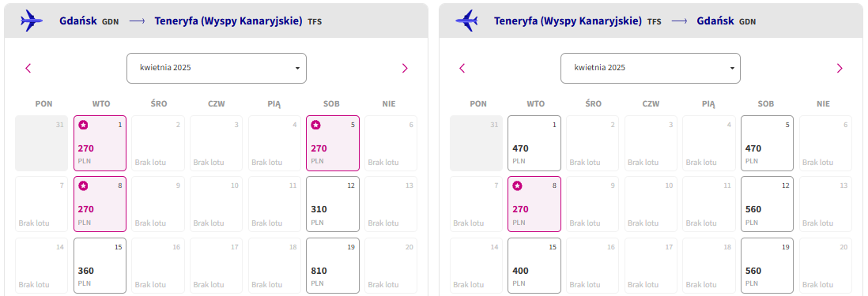Choose outbound April 12 at 310 PLN
868x296 pixels.
click(333, 204)
